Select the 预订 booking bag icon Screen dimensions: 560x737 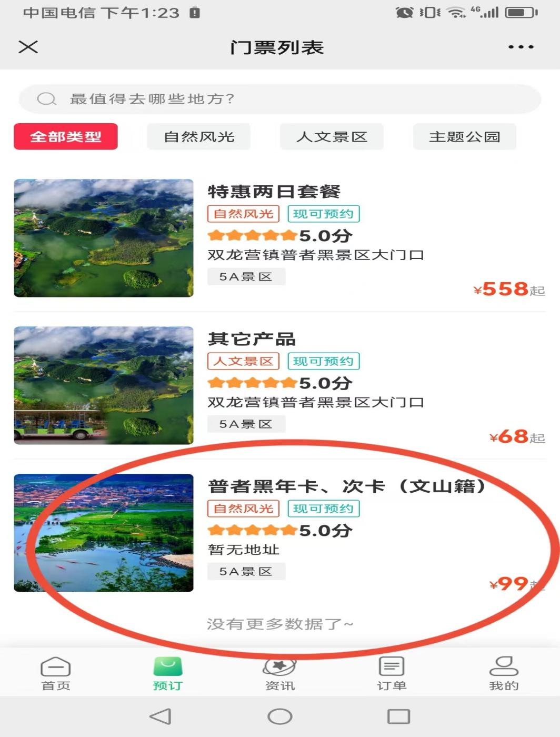pos(168,666)
